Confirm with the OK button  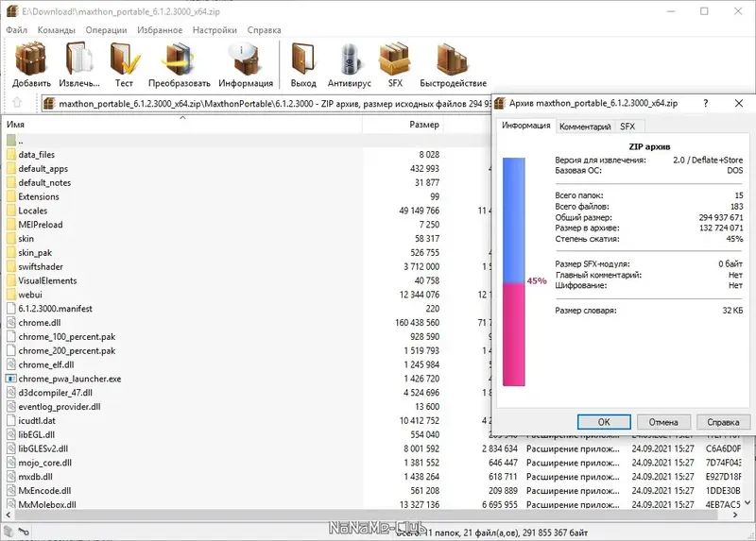[604, 422]
